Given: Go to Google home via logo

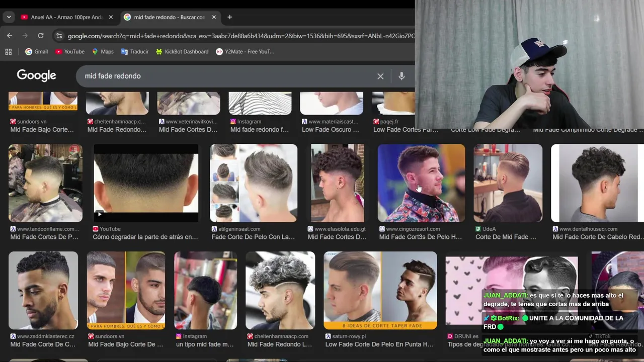Looking at the screenshot, I should click(36, 75).
